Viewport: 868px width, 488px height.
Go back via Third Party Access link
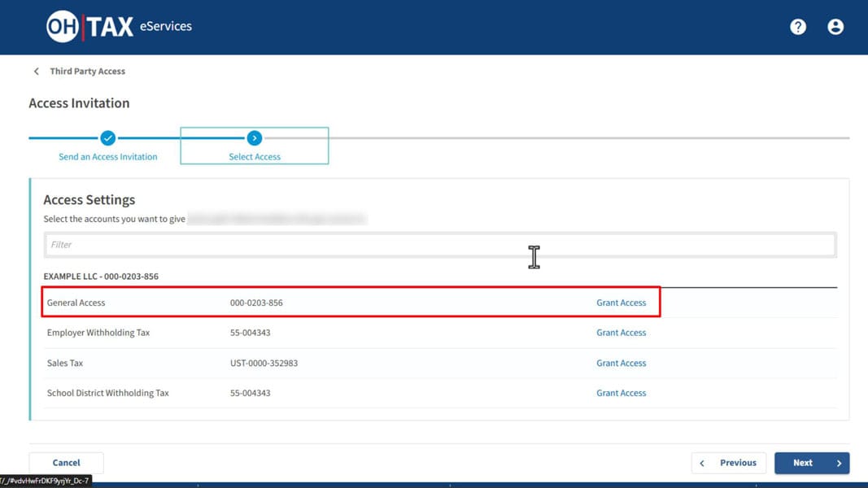pyautogui.click(x=88, y=72)
